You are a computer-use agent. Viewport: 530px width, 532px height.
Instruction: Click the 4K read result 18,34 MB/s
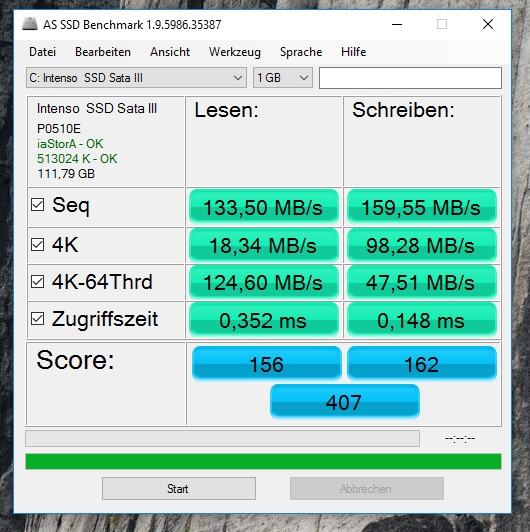coord(264,245)
